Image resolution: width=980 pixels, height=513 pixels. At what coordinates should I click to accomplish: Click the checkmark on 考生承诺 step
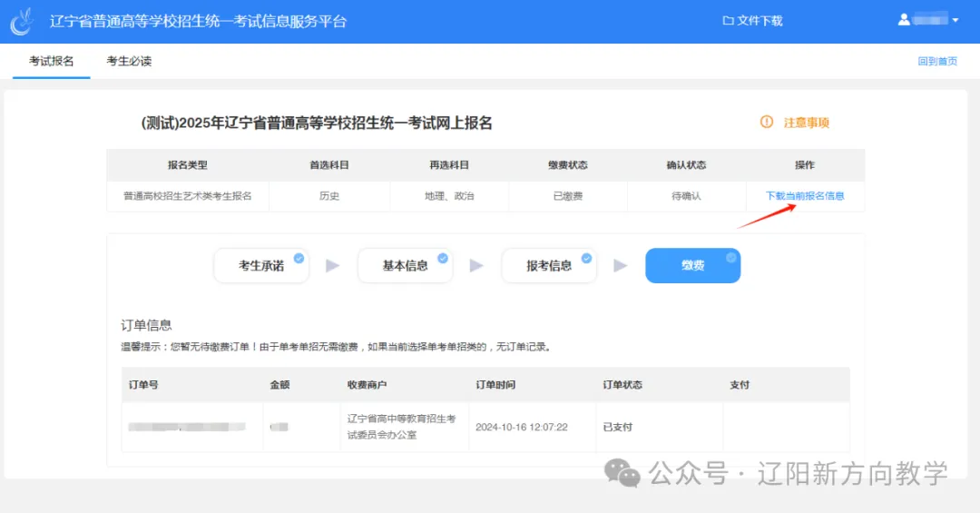(299, 258)
